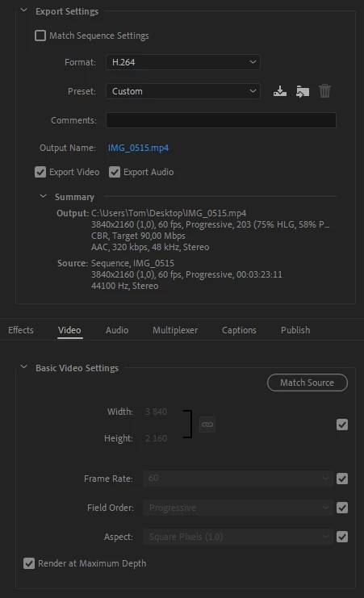Open the Format dropdown showing H.264
This screenshot has height=598, width=364.
point(183,62)
